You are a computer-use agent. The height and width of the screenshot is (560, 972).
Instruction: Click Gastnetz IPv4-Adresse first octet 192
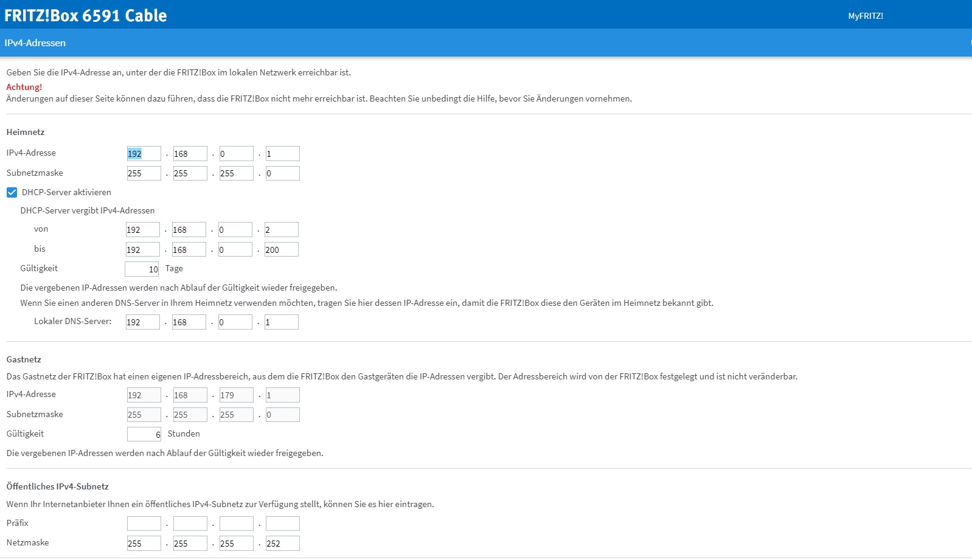click(144, 395)
